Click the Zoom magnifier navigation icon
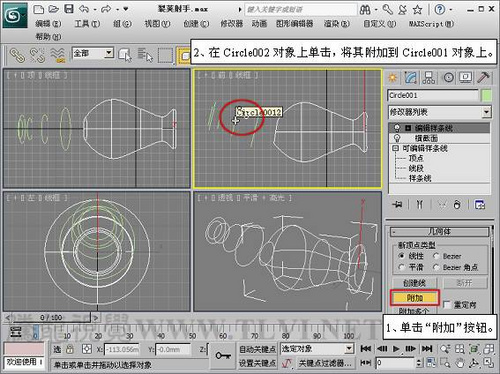The image size is (500, 374). pyautogui.click(x=445, y=349)
